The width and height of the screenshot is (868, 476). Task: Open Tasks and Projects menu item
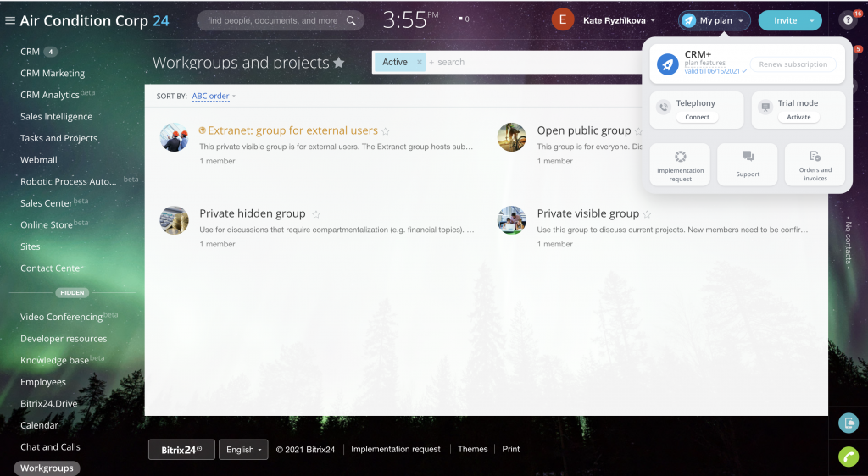(x=58, y=138)
